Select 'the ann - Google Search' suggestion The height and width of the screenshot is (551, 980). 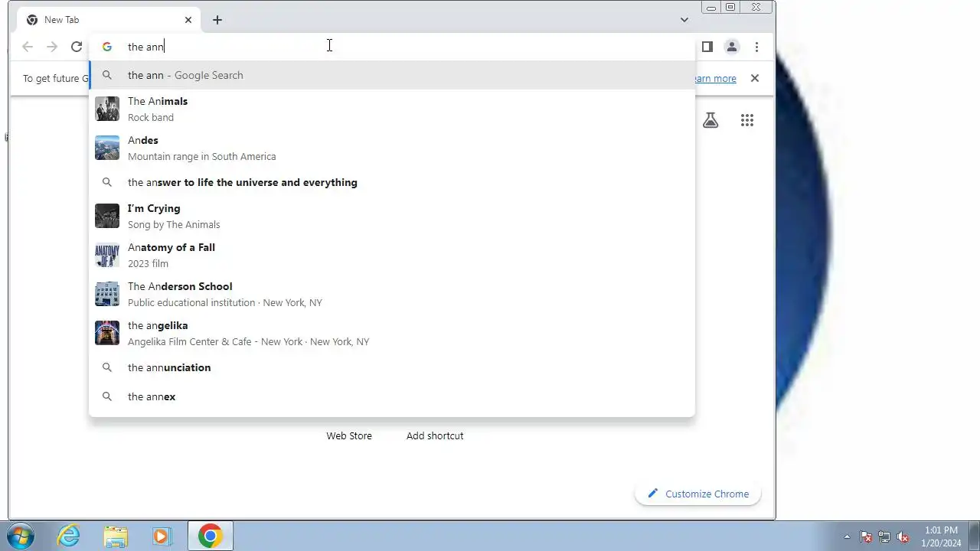point(392,75)
